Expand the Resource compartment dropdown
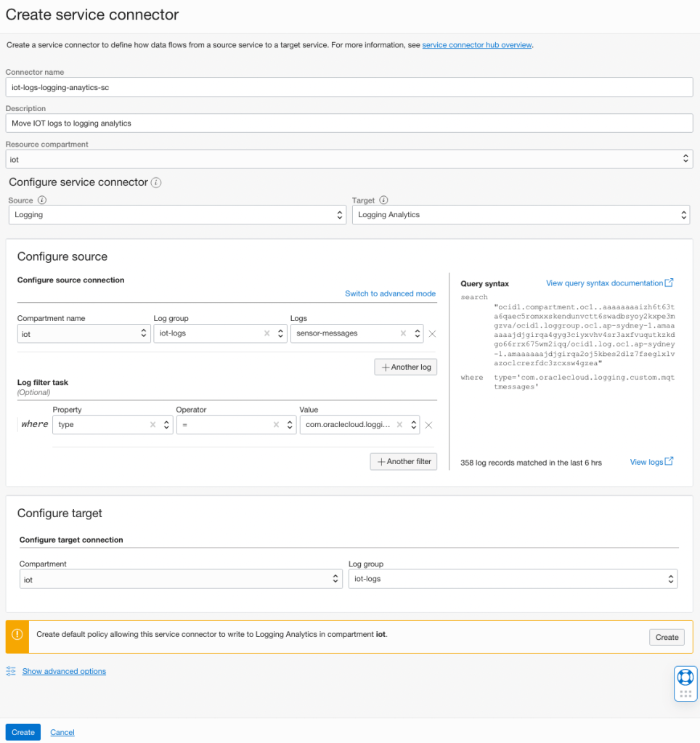 349,159
